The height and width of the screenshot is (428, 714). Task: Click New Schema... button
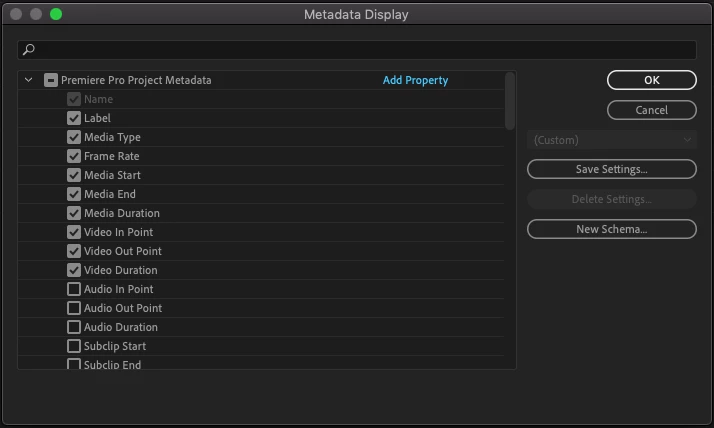[x=612, y=229]
